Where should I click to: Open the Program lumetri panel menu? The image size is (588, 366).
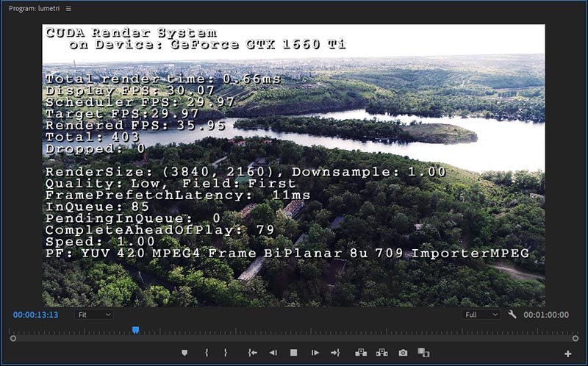pos(68,9)
